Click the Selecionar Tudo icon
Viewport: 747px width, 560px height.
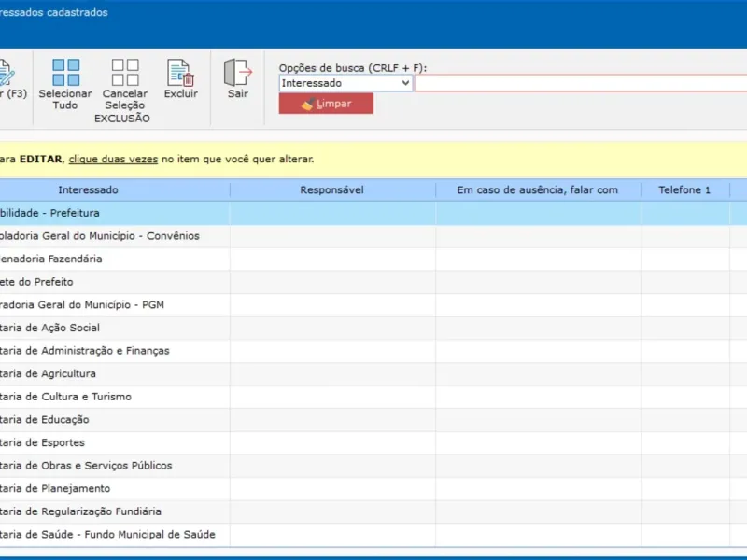click(65, 73)
